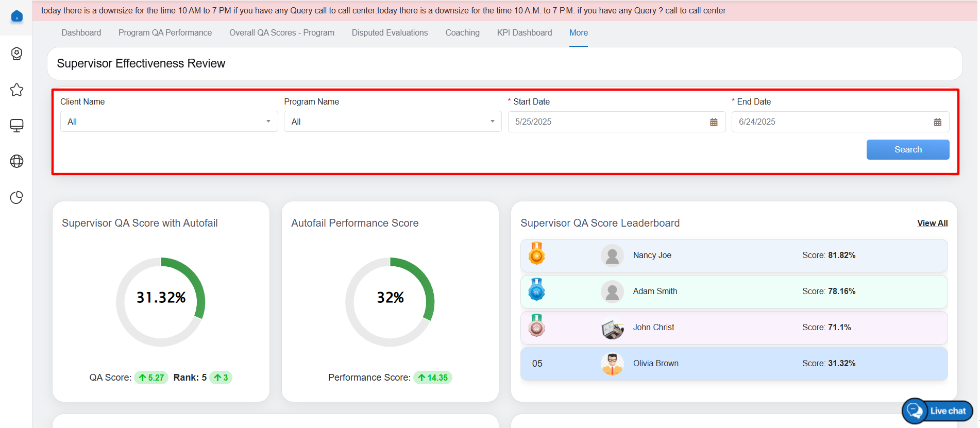Open the monitor icon in sidebar
The width and height of the screenshot is (980, 428).
coord(16,126)
